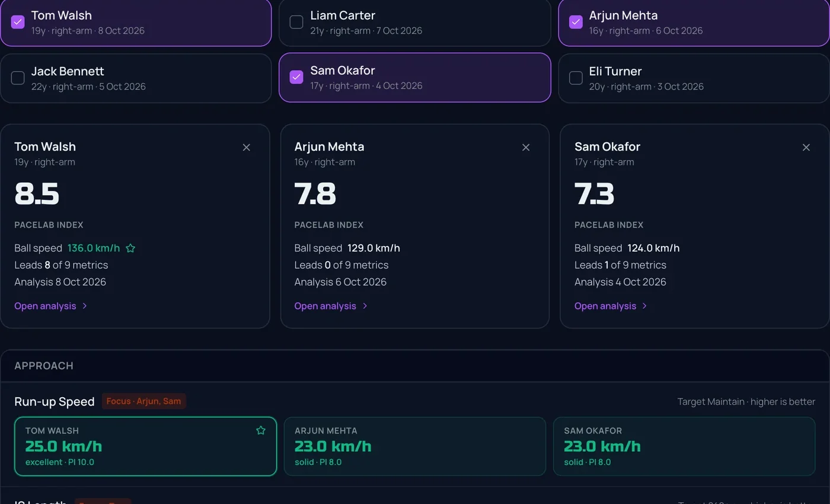Close the Arjun Mehta comparison card
The image size is (830, 504).
point(526,148)
